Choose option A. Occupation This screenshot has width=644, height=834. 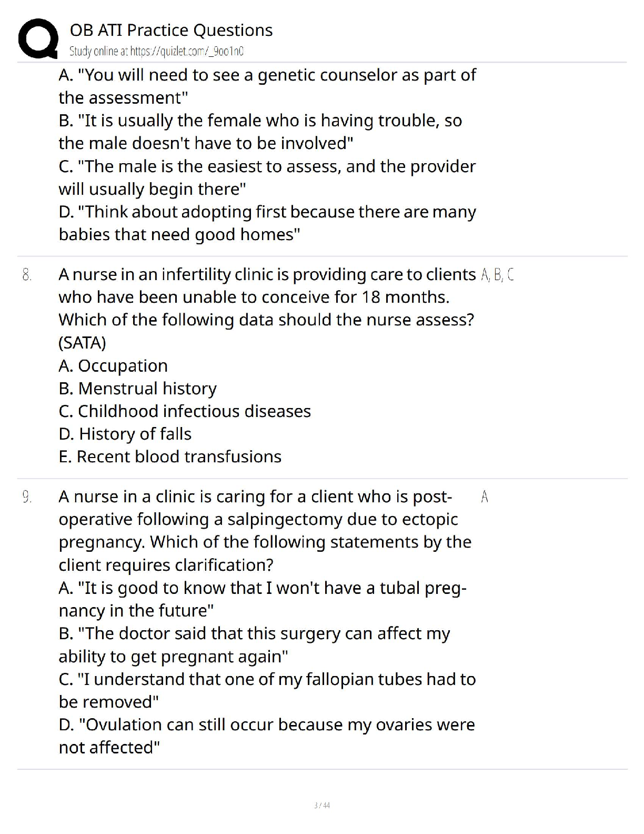[113, 365]
